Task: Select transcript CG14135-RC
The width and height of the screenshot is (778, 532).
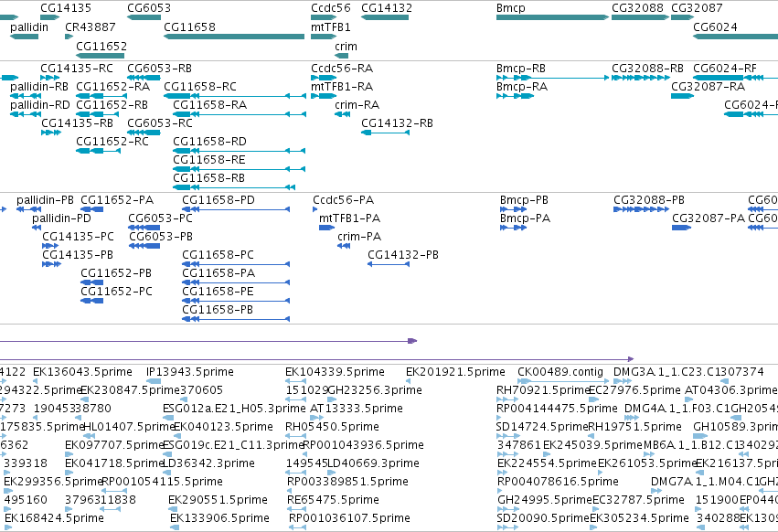Action: tap(50, 78)
